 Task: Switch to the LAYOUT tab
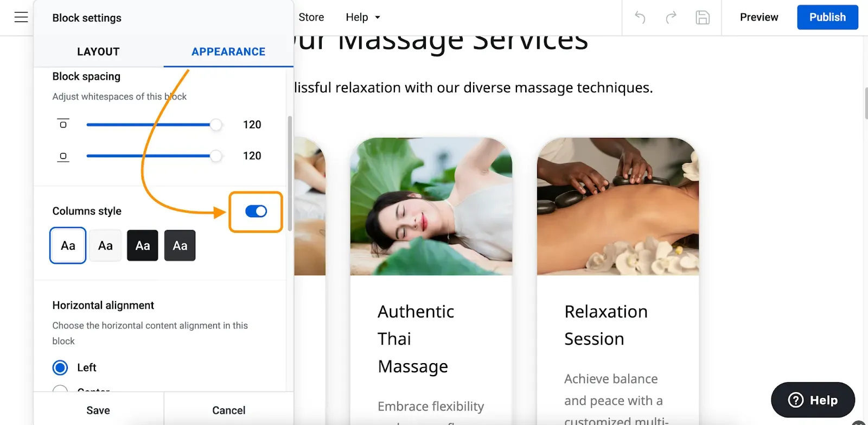98,52
